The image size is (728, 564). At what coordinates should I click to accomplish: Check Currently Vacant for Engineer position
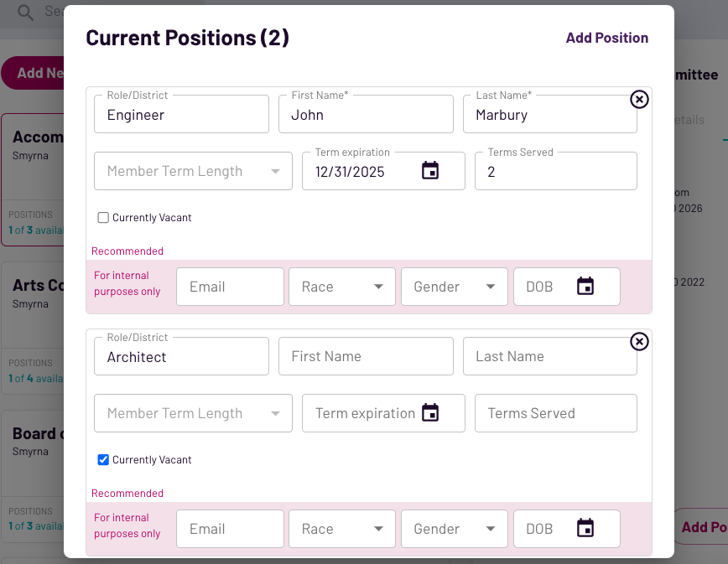click(x=104, y=218)
